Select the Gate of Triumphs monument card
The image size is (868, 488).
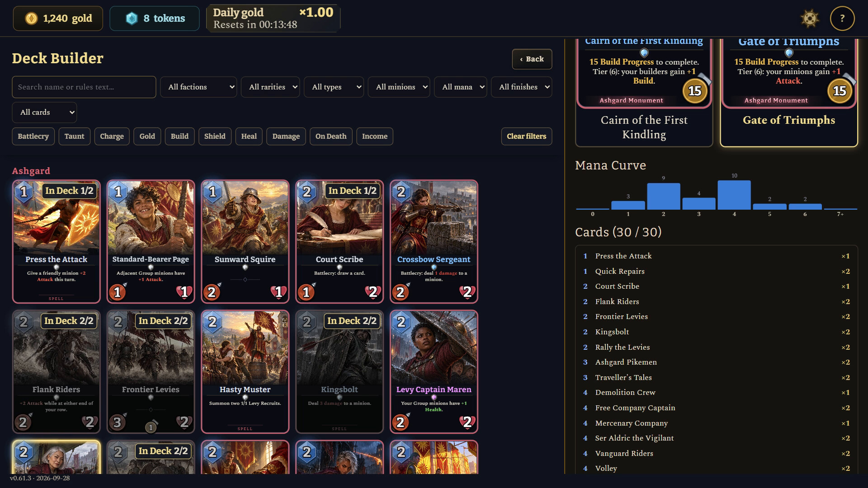(x=789, y=93)
